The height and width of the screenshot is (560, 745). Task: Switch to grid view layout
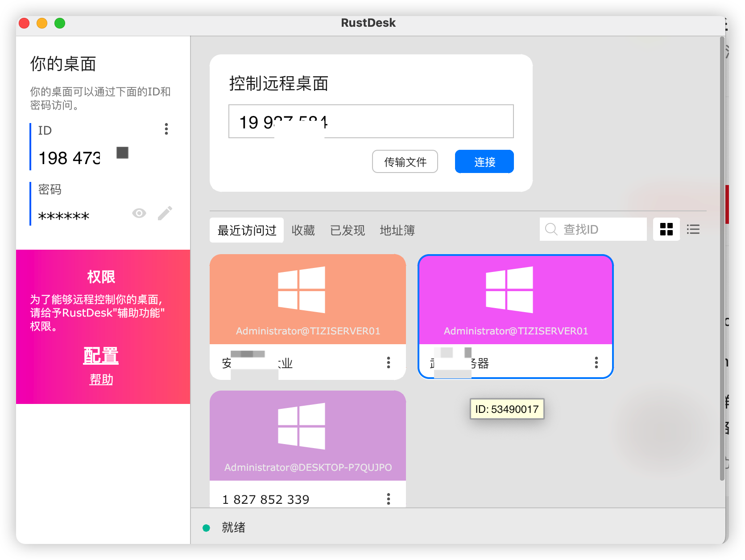666,229
